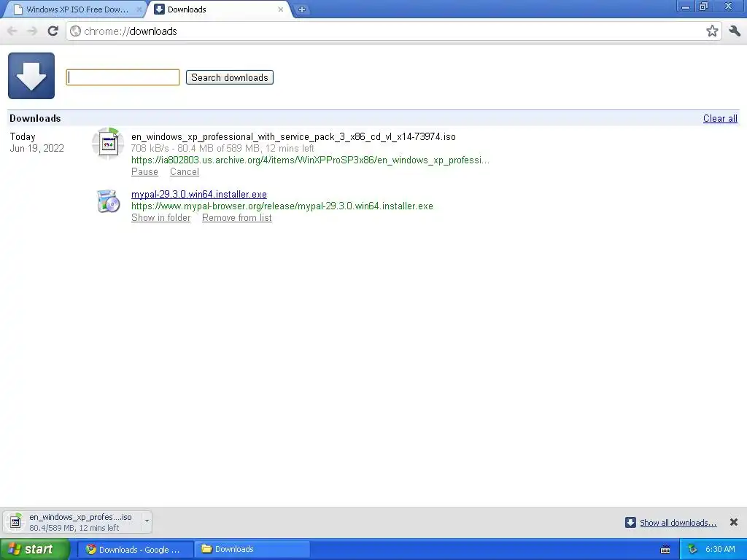Click the system tray network icon

pos(692,550)
